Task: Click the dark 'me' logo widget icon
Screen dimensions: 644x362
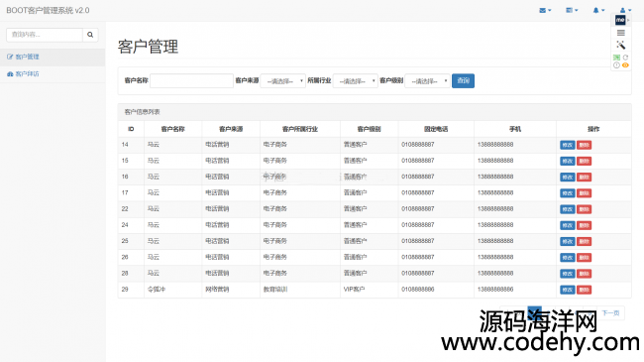Action: [x=620, y=20]
